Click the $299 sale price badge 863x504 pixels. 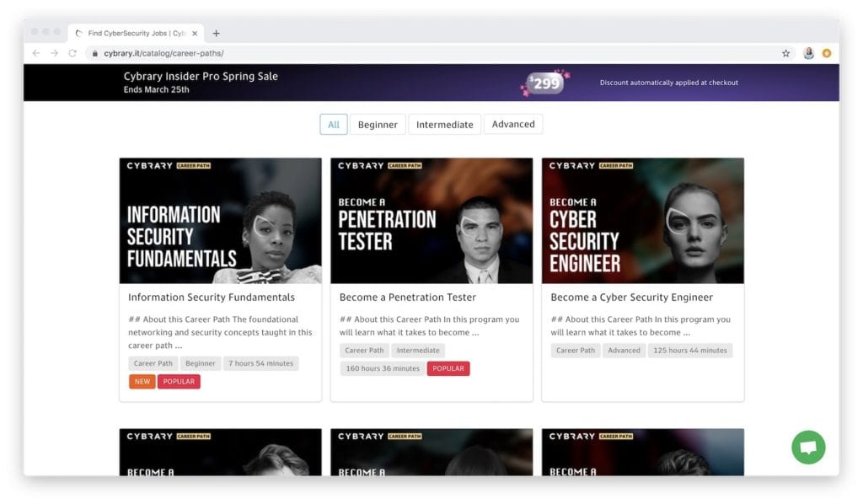pyautogui.click(x=545, y=83)
